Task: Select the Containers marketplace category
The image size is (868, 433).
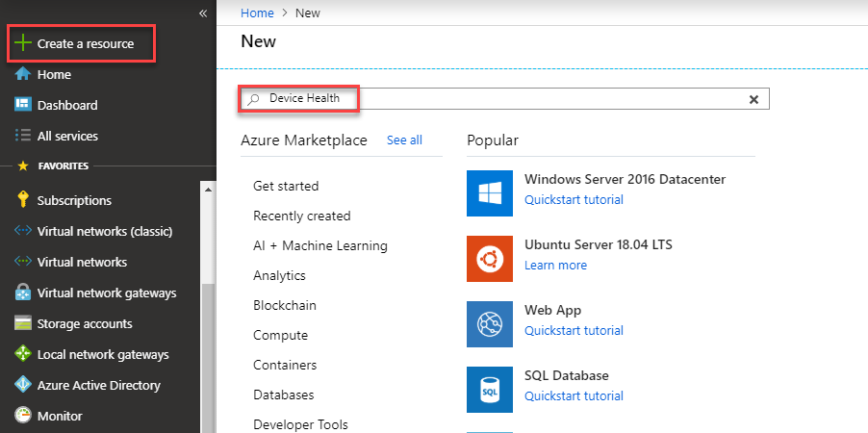Action: click(x=284, y=365)
